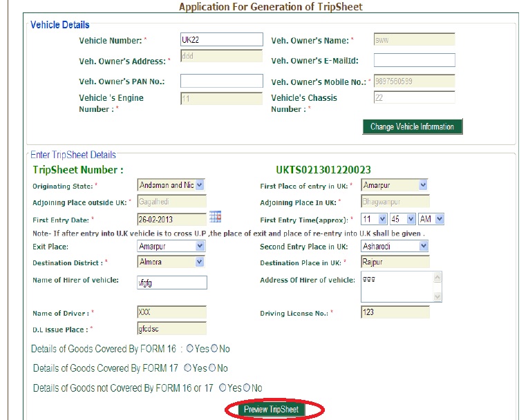This screenshot has height=420, width=528.
Task: Select No for FORM 16 goods
Action: 214,349
